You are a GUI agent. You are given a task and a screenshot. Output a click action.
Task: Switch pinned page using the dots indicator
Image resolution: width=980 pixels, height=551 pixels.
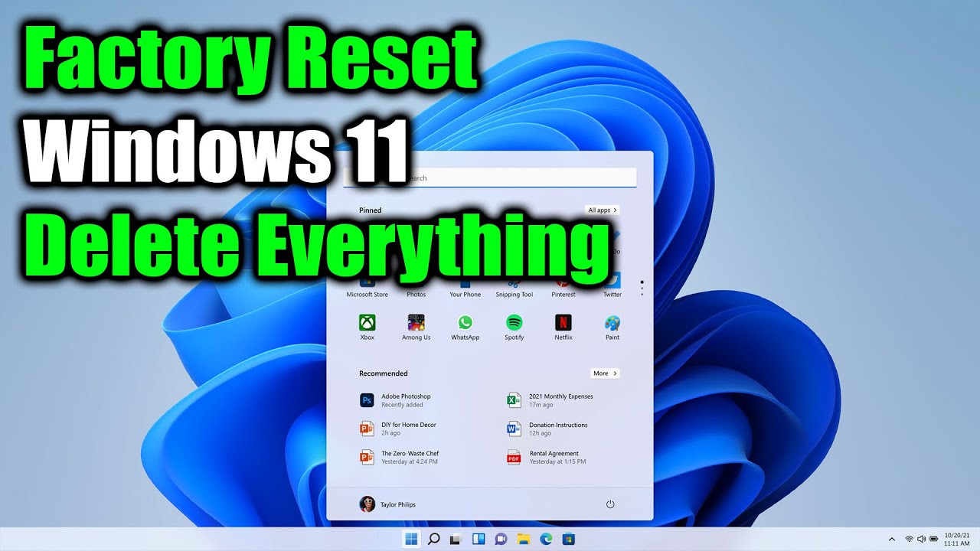pyautogui.click(x=642, y=288)
